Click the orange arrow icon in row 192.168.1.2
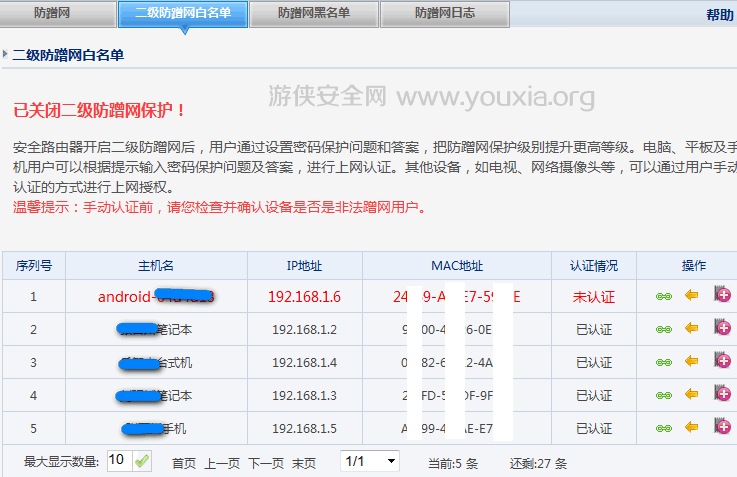Image resolution: width=737 pixels, height=477 pixels. click(691, 328)
